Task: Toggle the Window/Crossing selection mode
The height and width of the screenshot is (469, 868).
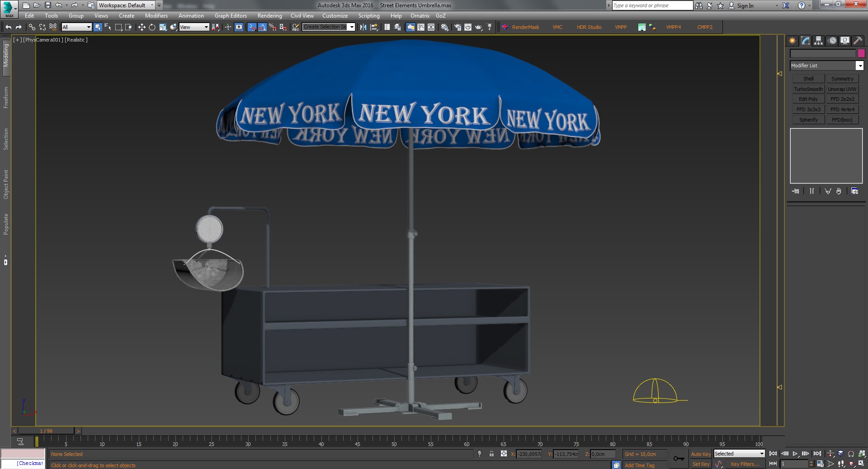Action: [128, 27]
